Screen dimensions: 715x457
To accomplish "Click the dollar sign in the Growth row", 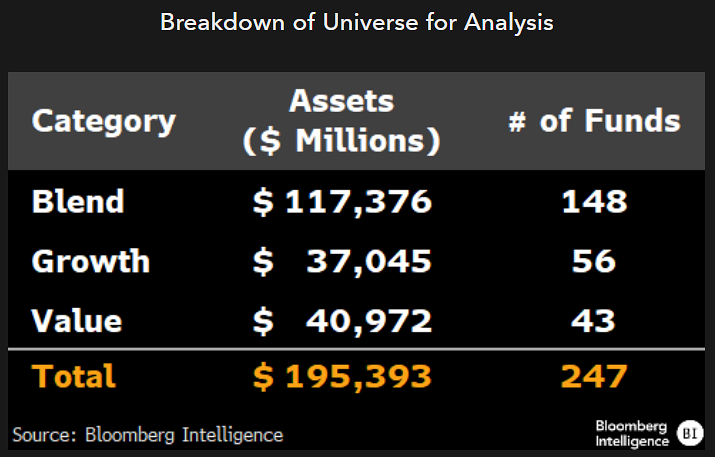I will click(262, 261).
